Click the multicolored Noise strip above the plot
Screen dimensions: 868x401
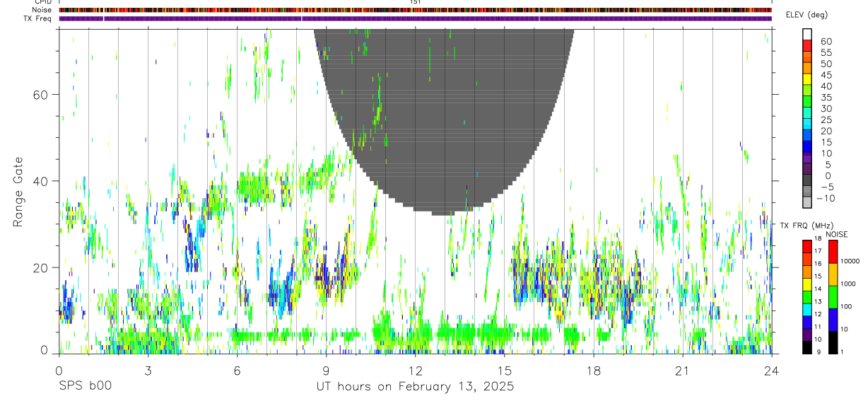click(x=415, y=10)
